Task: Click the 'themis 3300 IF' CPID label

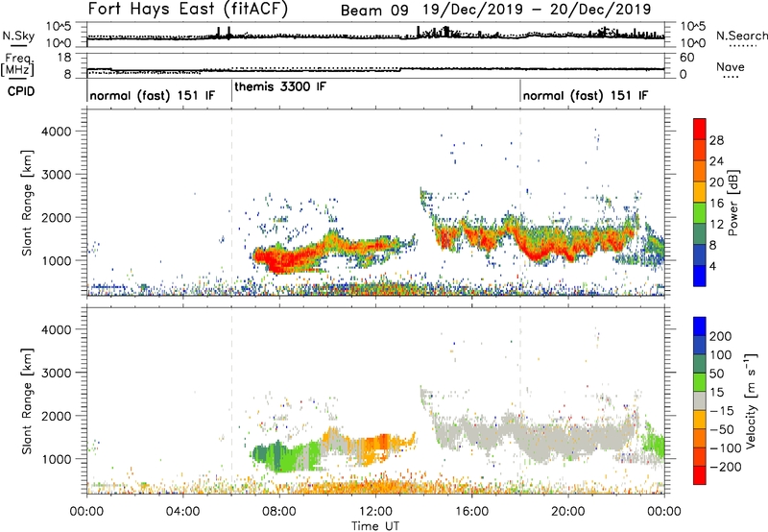Action: coord(279,86)
